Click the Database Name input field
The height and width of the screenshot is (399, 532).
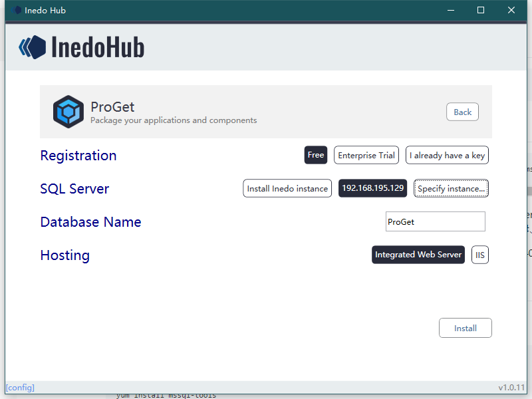coord(436,221)
